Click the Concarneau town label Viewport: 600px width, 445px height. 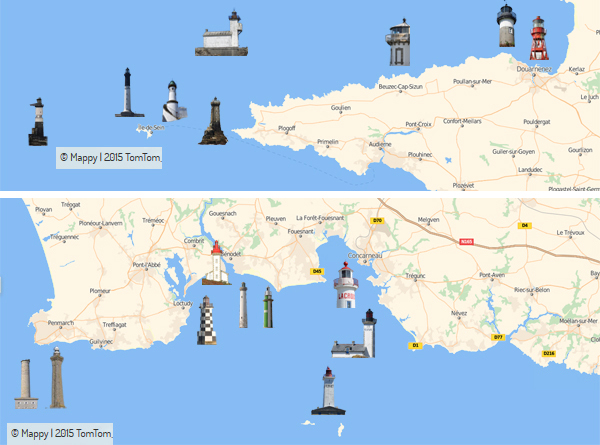(365, 255)
